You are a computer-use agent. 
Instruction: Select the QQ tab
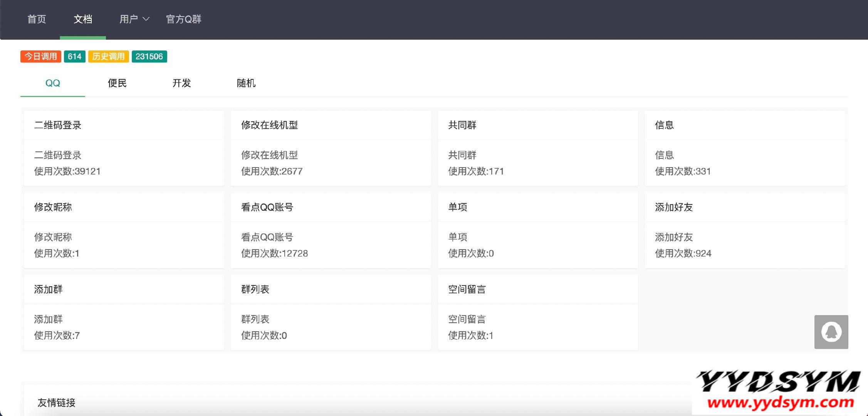click(x=53, y=83)
